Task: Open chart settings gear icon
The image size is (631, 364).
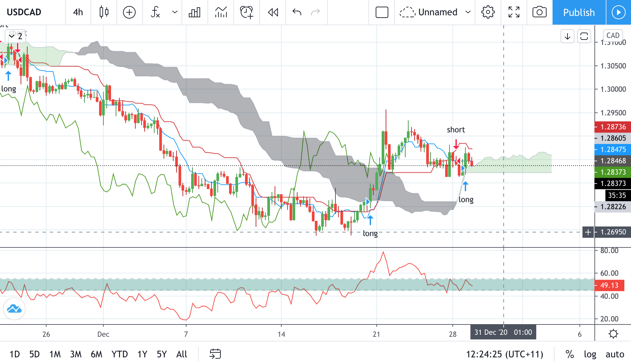Action: pyautogui.click(x=488, y=12)
